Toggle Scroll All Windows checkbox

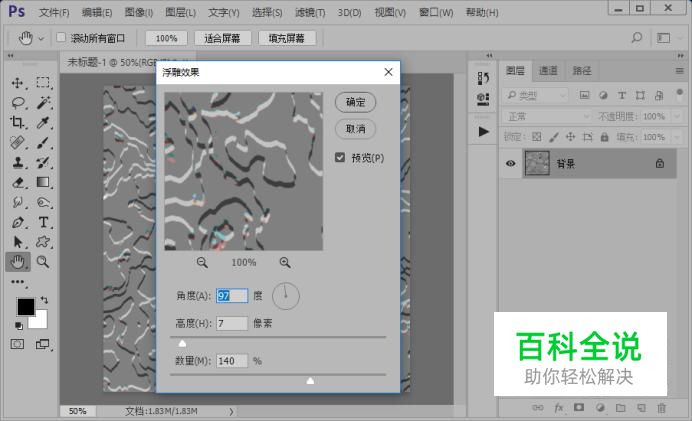[x=61, y=38]
